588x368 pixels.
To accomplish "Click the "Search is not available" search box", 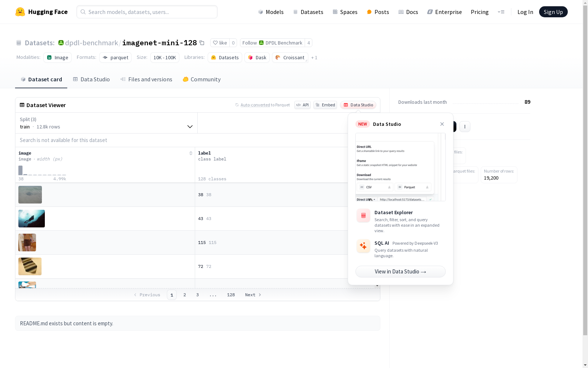I will click(x=182, y=140).
